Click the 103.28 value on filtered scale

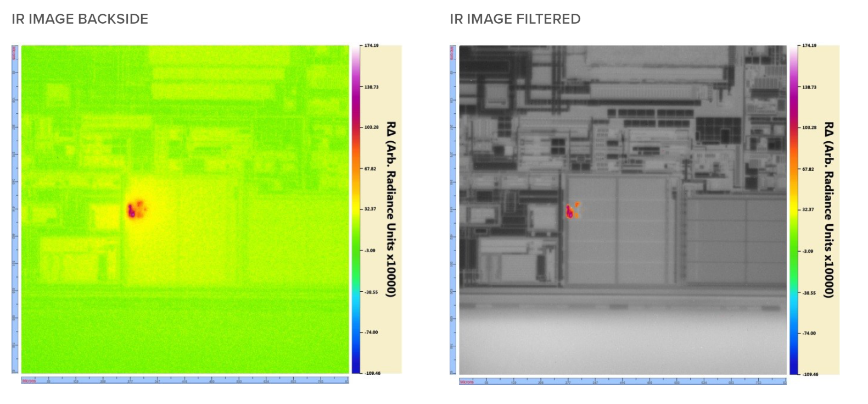pyautogui.click(x=809, y=128)
